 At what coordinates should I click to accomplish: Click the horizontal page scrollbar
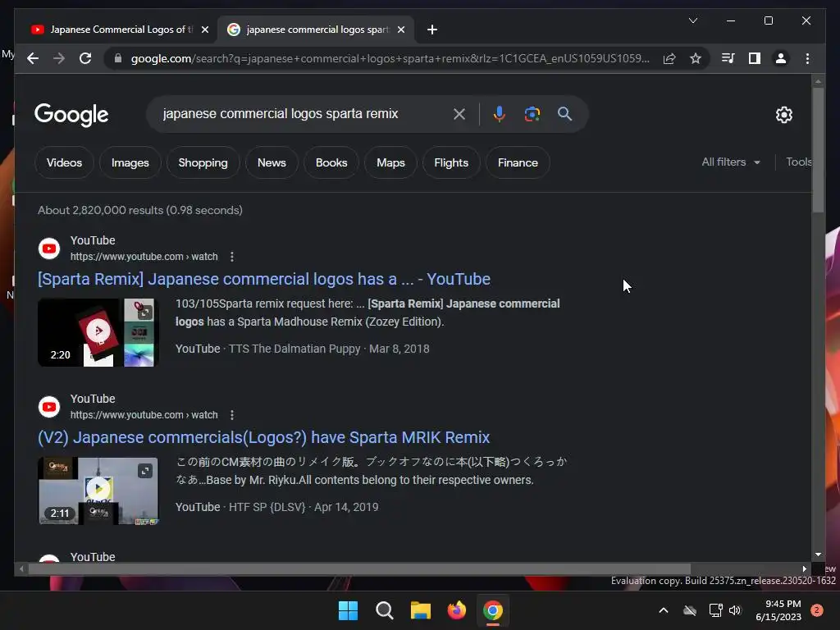359,569
